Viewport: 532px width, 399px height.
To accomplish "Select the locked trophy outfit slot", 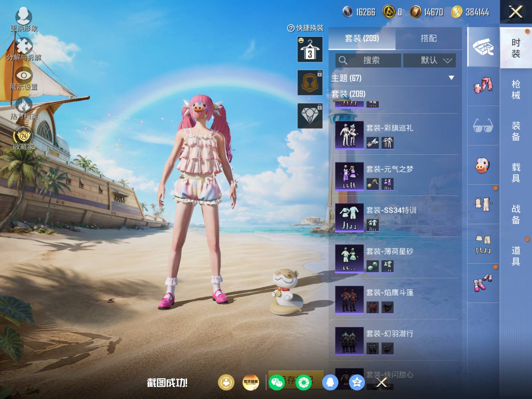I will [x=310, y=83].
